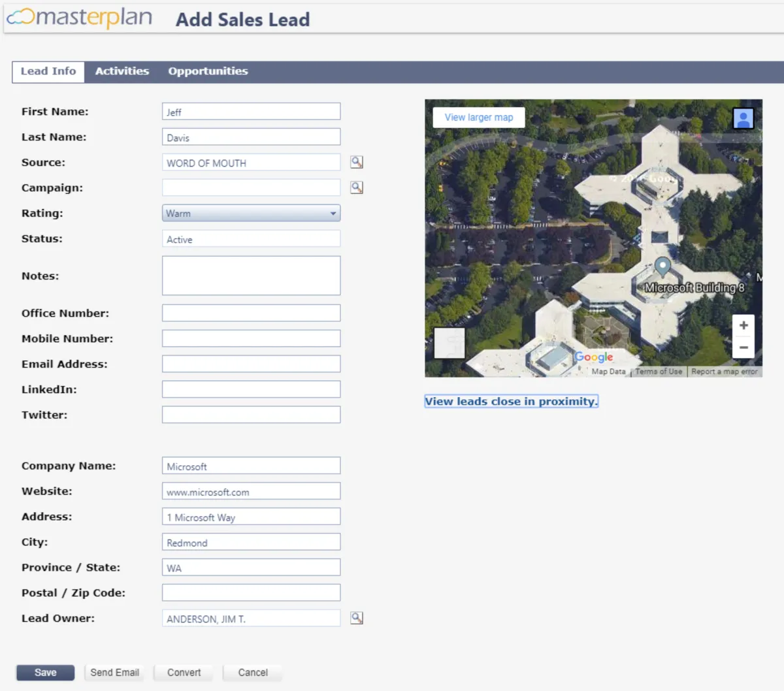Focus the Office Number field
The height and width of the screenshot is (691, 784).
(251, 313)
